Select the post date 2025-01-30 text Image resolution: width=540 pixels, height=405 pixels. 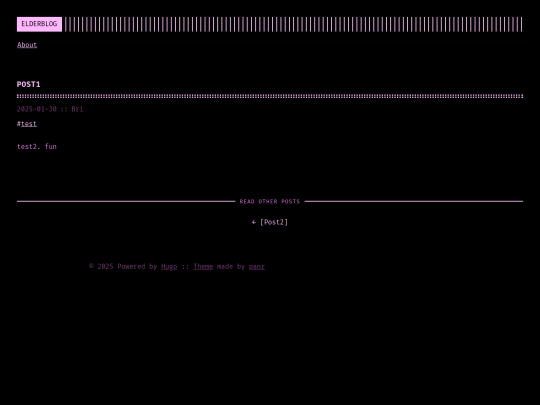pyautogui.click(x=37, y=109)
